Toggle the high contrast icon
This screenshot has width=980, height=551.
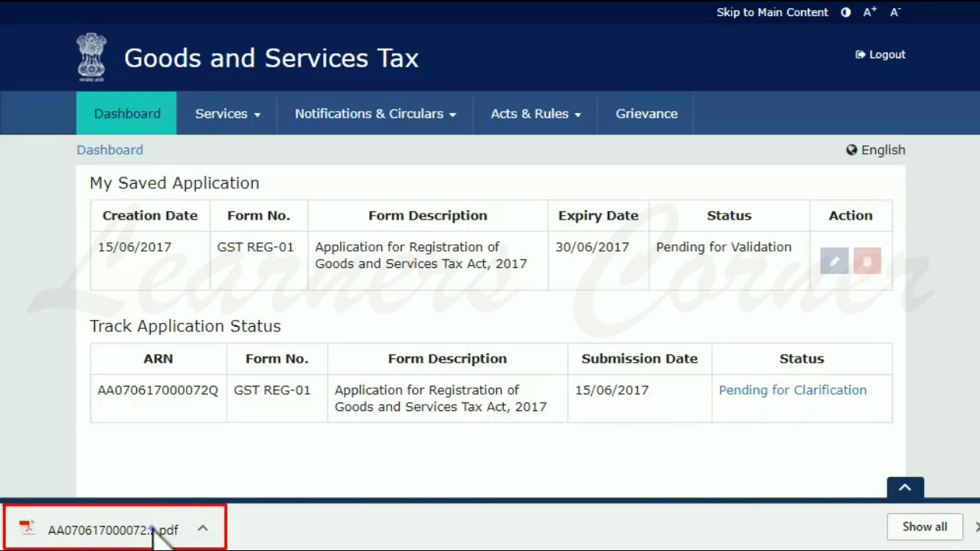tap(845, 12)
